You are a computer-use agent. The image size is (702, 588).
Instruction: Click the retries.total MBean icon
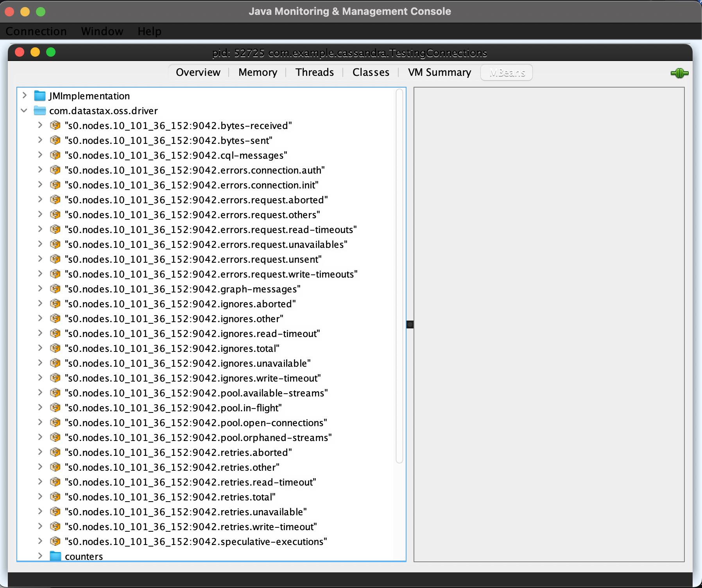[x=56, y=497]
